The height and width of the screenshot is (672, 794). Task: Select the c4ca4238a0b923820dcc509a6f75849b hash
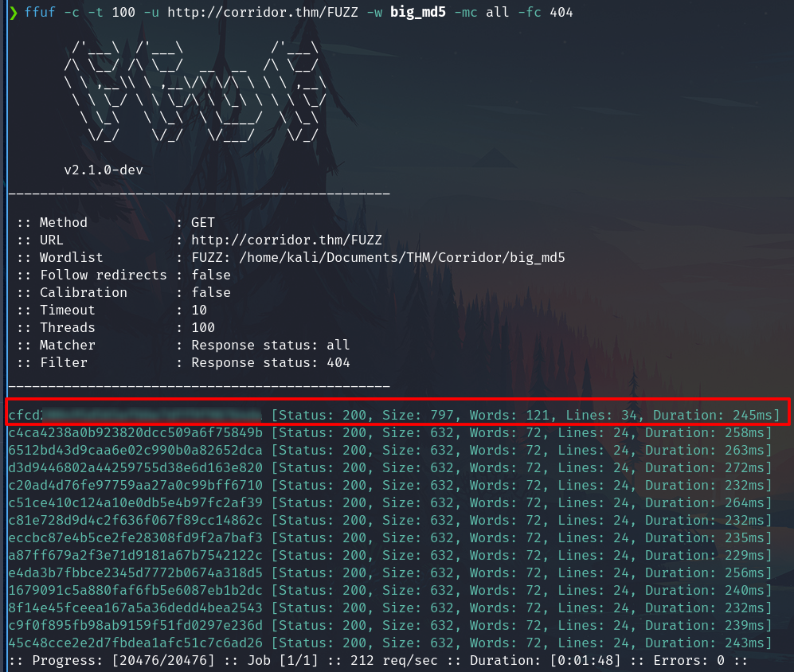pos(135,432)
